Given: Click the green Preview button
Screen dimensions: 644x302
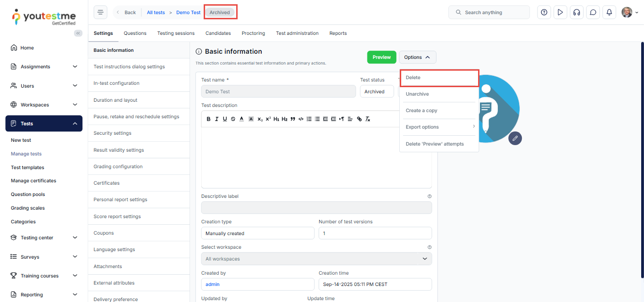Looking at the screenshot, I should pos(381,57).
